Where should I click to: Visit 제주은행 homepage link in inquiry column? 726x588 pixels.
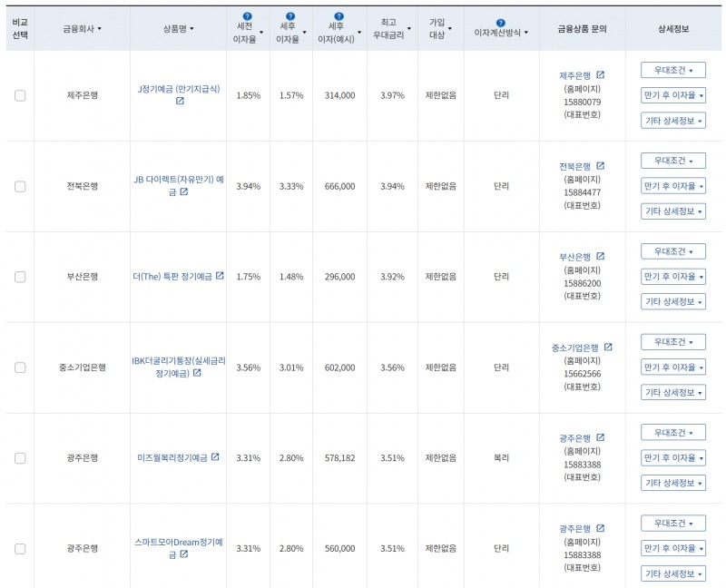[574, 75]
